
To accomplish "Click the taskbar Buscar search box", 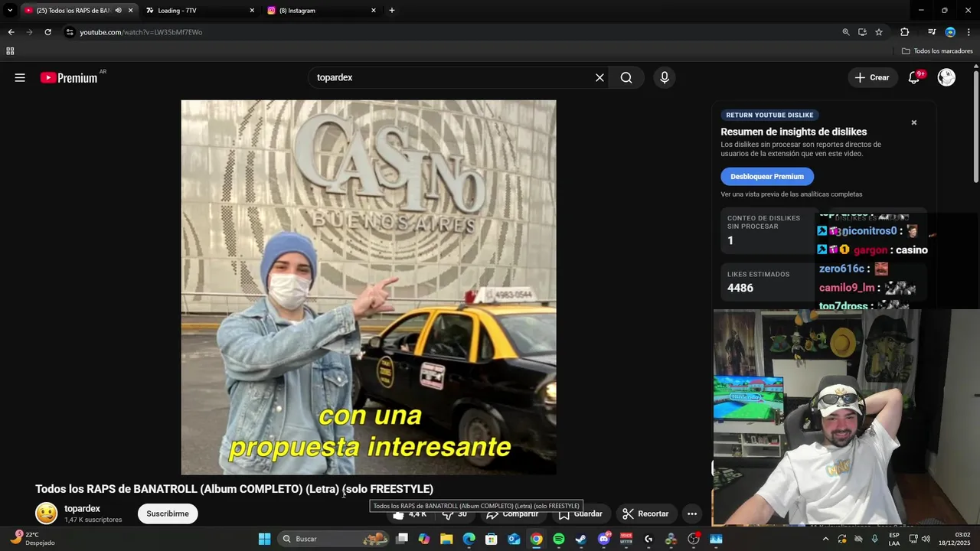I will (x=333, y=539).
